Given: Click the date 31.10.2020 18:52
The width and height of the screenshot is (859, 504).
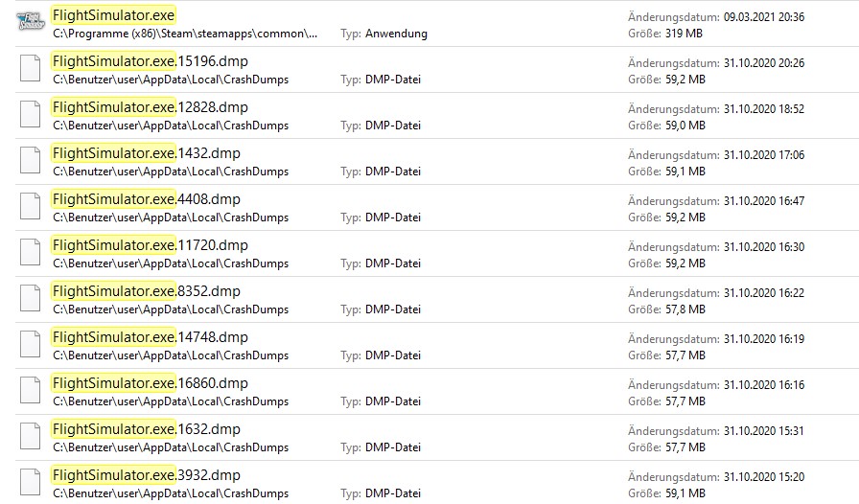Looking at the screenshot, I should [x=764, y=109].
